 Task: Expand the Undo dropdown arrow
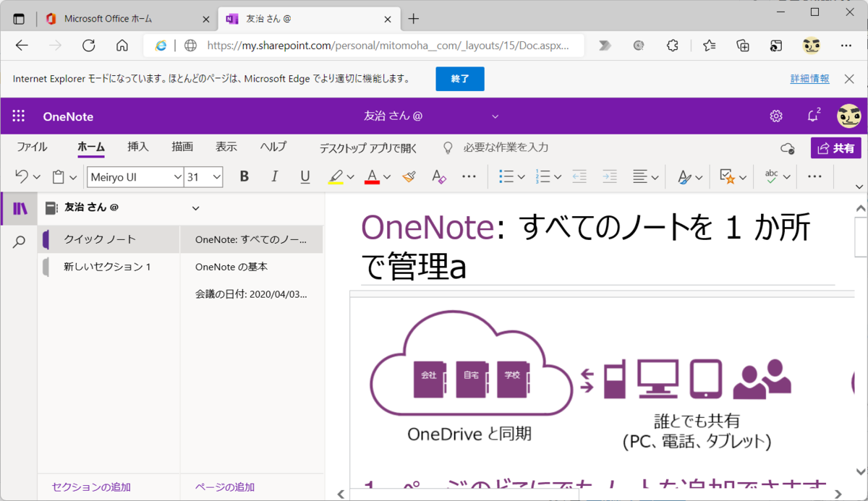tap(36, 177)
